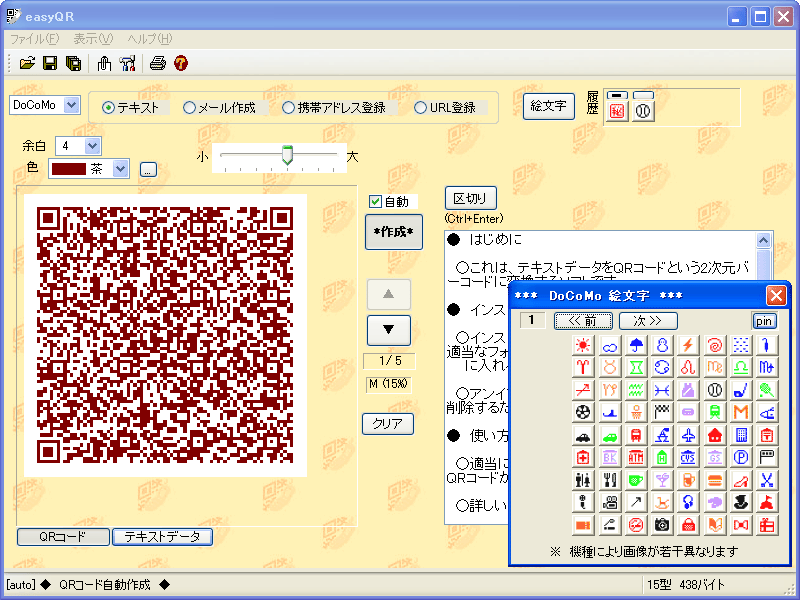Screen dimensions: 800x600
Task: Click the QR size slider thumb
Action: [287, 155]
